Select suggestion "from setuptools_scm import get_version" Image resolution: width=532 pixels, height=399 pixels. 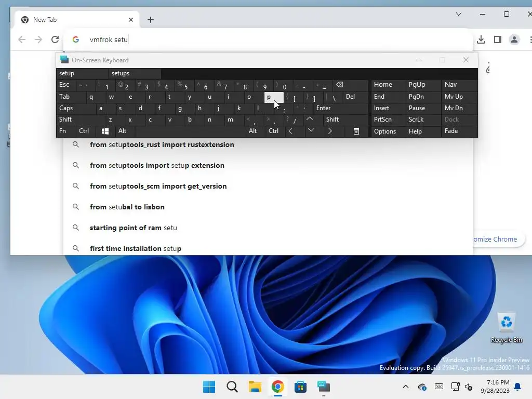[x=268, y=186]
